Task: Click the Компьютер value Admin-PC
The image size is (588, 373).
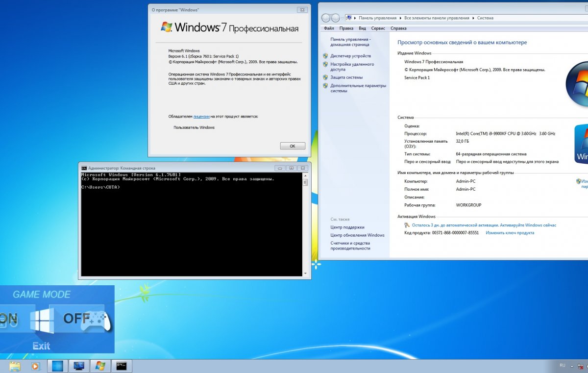Action: coord(465,181)
